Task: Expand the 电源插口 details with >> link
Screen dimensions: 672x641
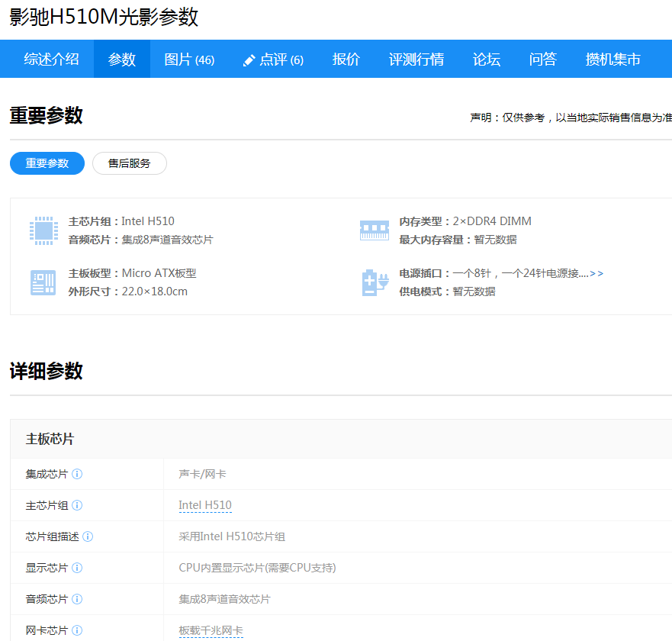Action: pyautogui.click(x=596, y=273)
